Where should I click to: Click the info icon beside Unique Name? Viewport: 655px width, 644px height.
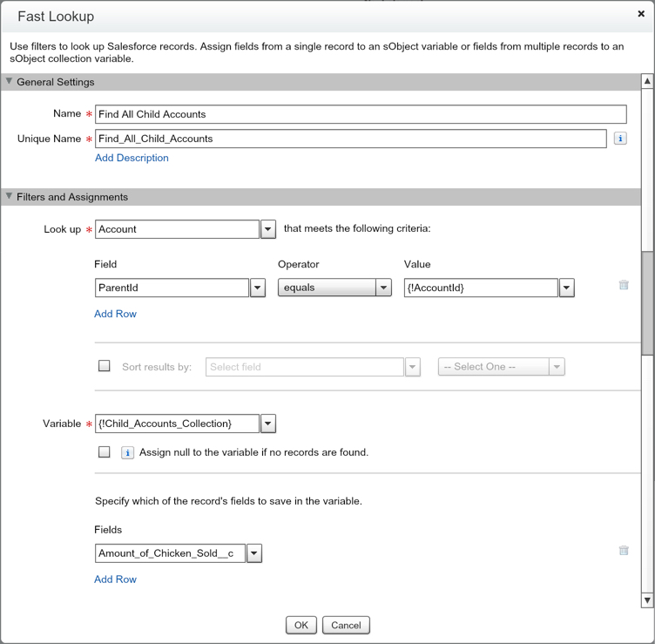(620, 139)
